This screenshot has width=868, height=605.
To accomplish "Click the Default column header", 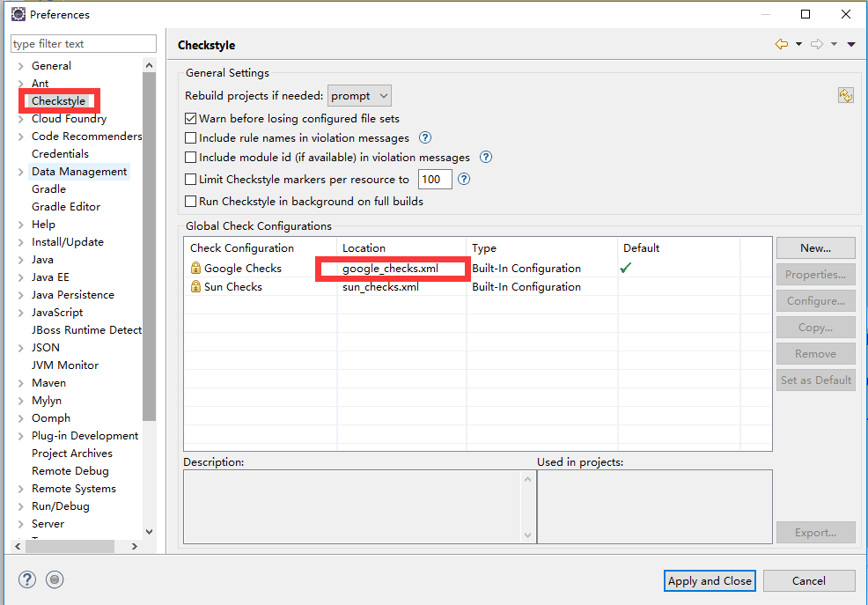I will [679, 248].
